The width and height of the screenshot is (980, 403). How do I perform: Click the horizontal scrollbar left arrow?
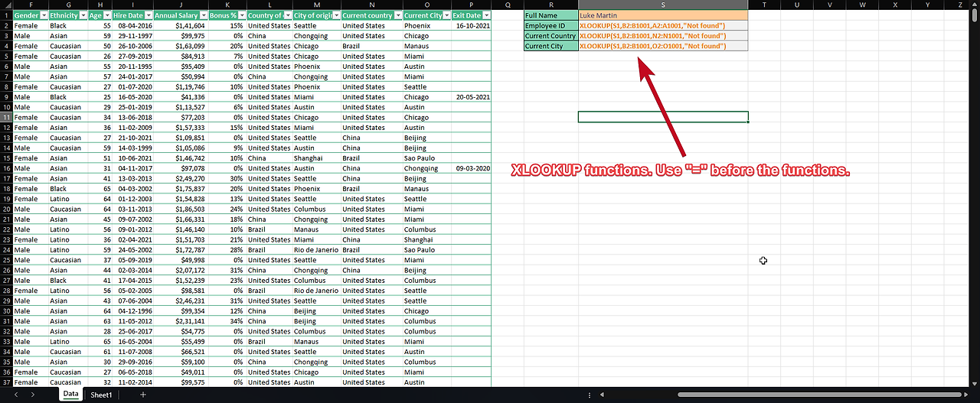(x=601, y=395)
